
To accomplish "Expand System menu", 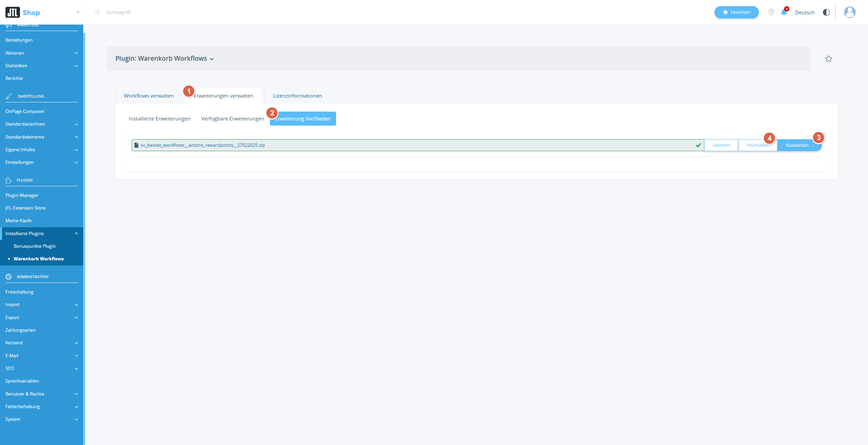I will click(x=42, y=419).
